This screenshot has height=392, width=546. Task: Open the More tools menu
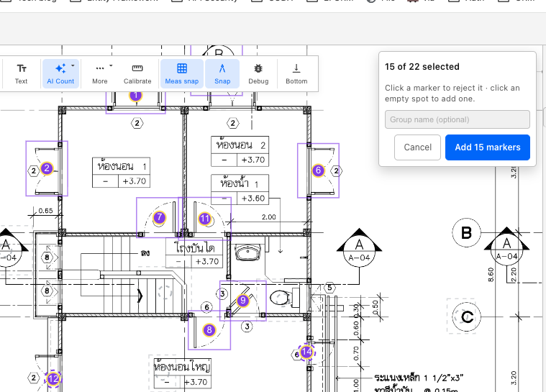tap(100, 74)
